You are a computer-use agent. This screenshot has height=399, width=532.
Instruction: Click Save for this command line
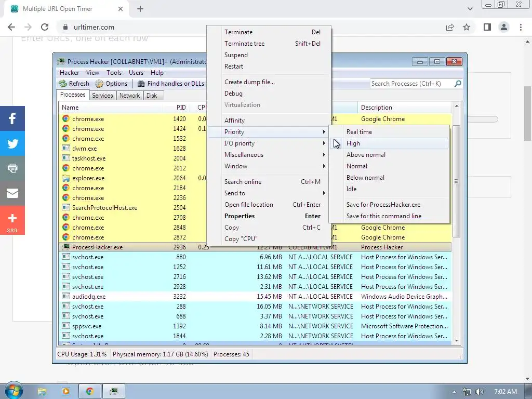[x=389, y=216]
